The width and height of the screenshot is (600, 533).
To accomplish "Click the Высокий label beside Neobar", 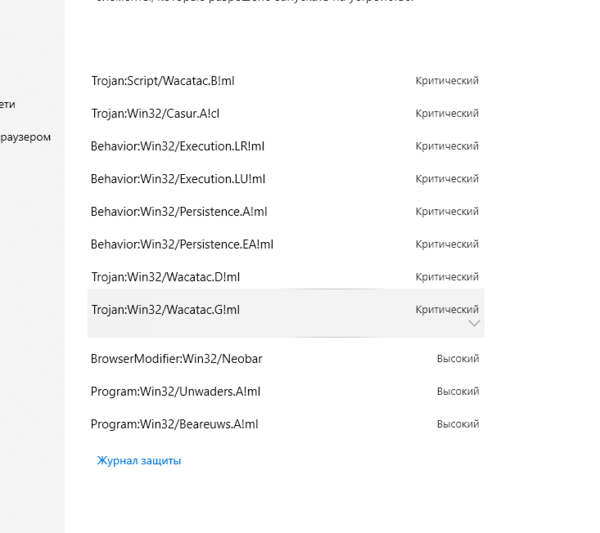I will point(457,358).
